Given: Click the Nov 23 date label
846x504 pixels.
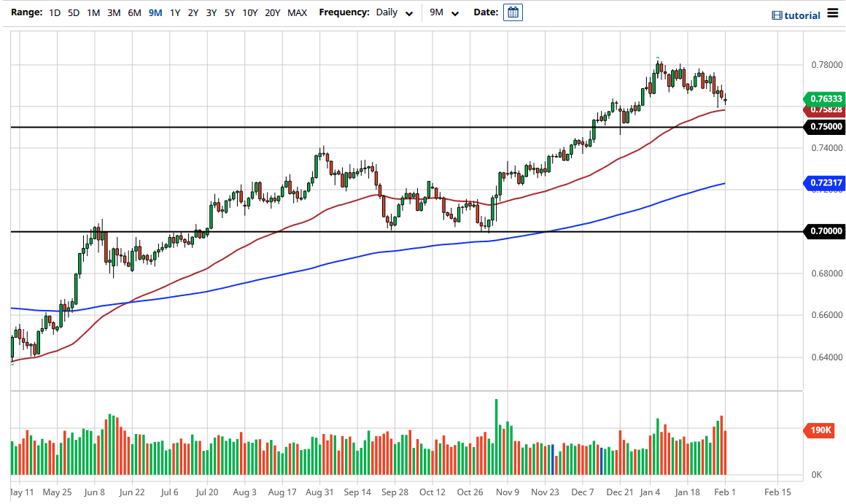Looking at the screenshot, I should click(545, 492).
